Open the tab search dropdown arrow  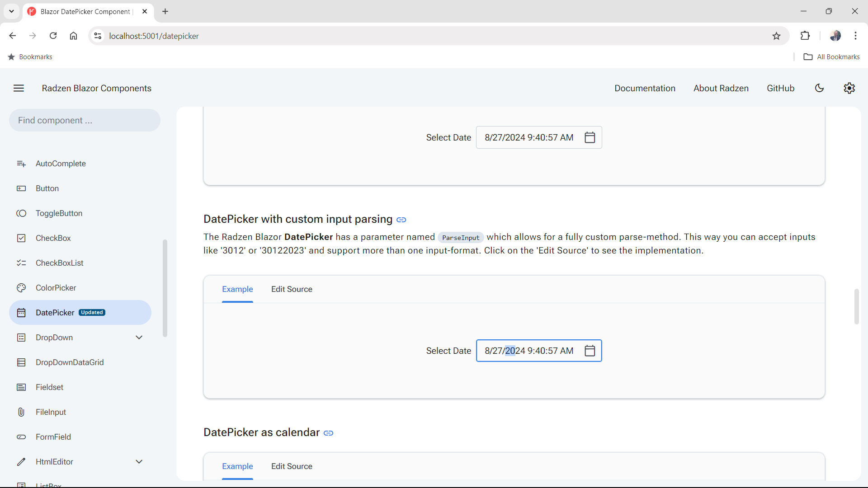pyautogui.click(x=11, y=11)
